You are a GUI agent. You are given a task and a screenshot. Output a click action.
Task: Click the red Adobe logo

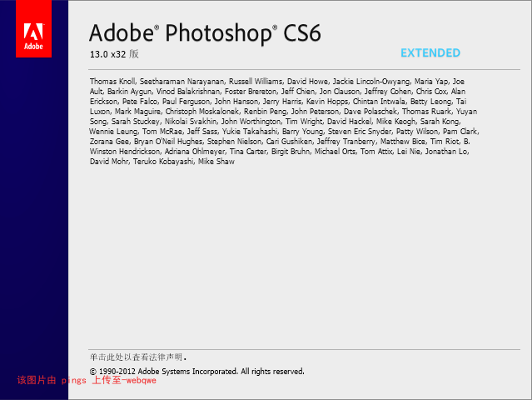[33, 28]
